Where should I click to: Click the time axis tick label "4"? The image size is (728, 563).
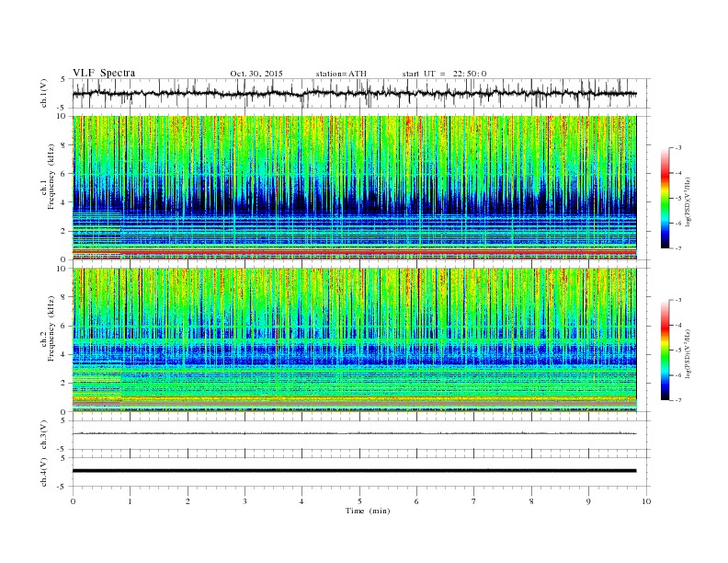(302, 501)
